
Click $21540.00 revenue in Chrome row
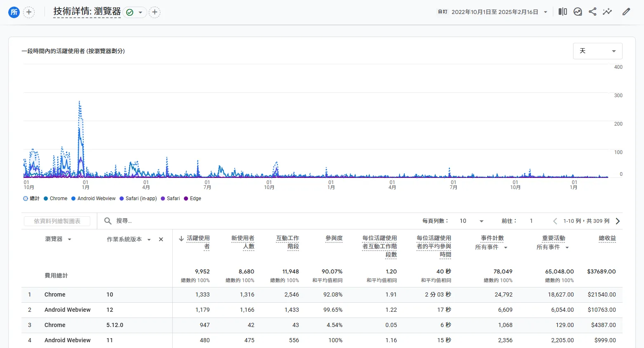(602, 294)
